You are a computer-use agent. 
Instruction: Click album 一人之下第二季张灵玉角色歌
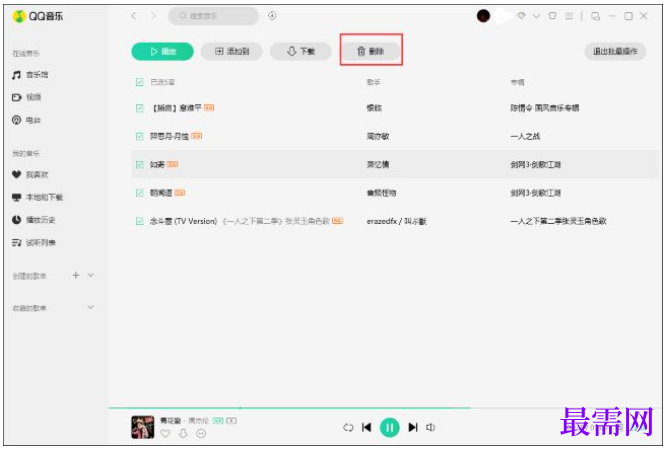click(x=558, y=221)
